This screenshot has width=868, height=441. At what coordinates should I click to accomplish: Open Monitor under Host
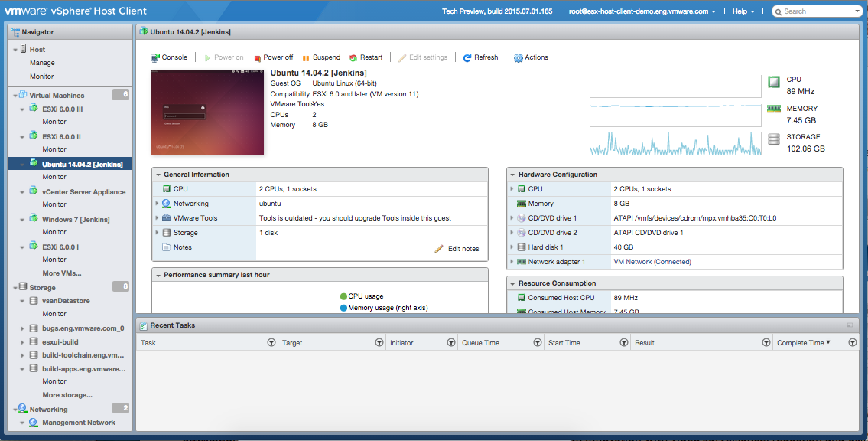click(x=41, y=77)
